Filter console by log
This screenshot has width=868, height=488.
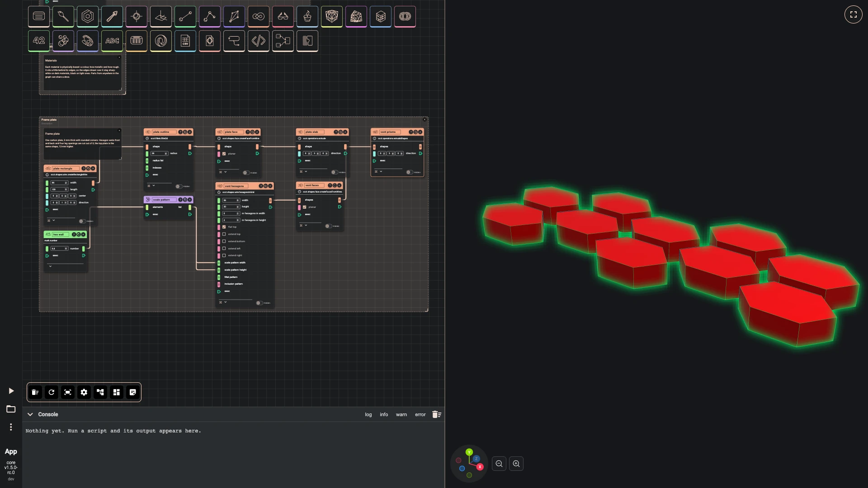[368, 414]
